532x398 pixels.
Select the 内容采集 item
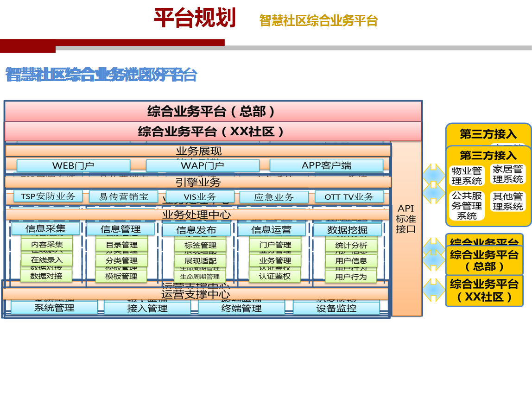click(x=47, y=245)
